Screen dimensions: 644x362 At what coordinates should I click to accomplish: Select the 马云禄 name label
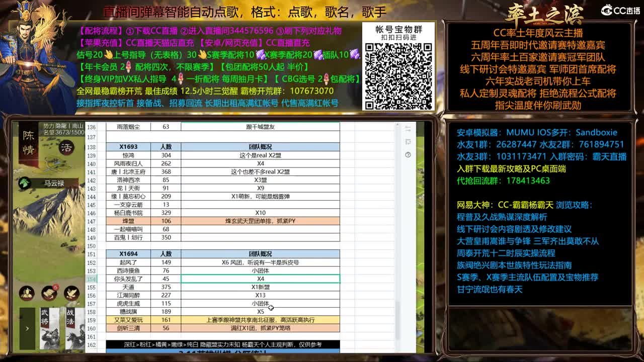pos(54,184)
